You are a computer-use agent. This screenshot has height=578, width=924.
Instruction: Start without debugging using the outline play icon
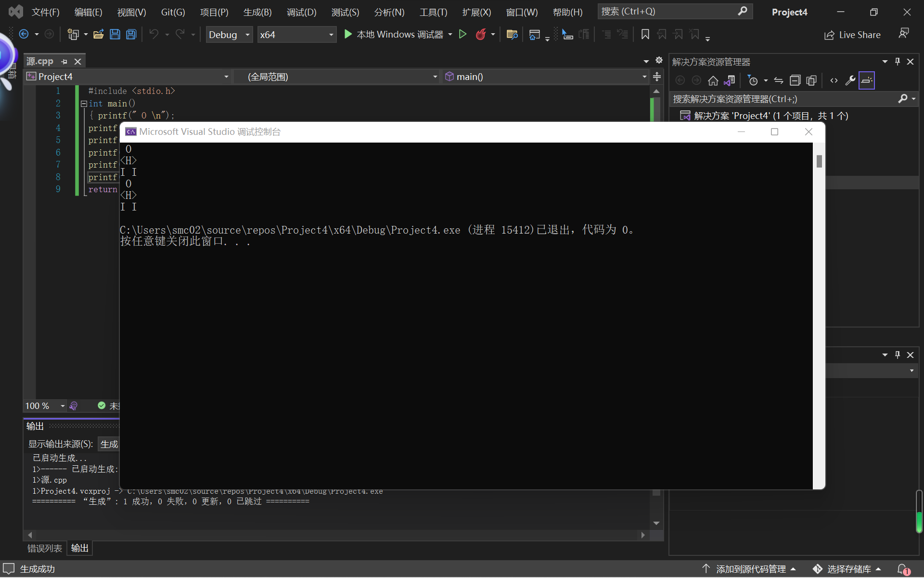[462, 34]
